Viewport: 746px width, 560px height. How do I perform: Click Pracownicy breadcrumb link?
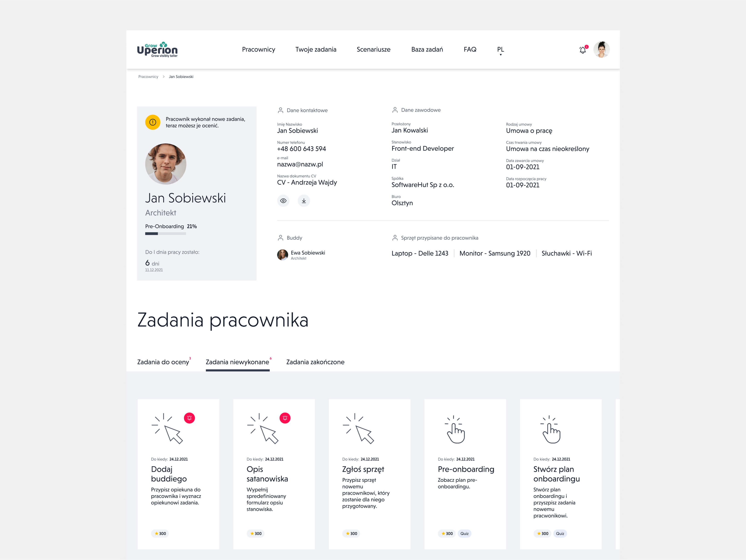(x=148, y=77)
